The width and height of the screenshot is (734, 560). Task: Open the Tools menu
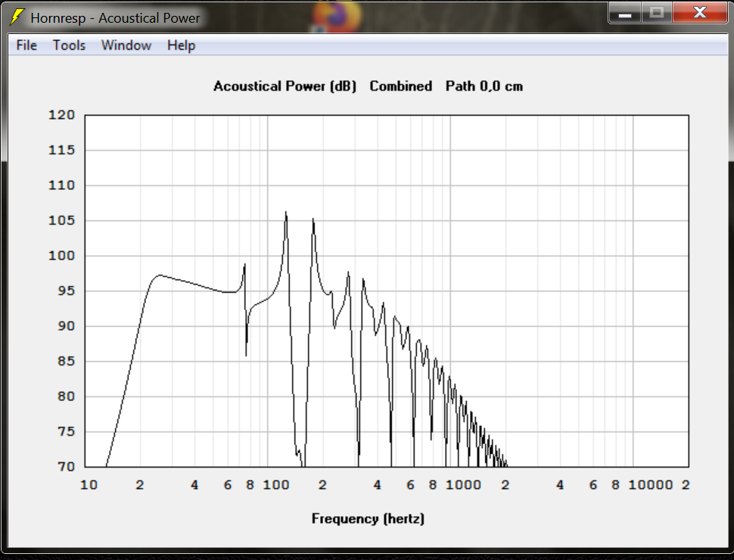point(69,45)
